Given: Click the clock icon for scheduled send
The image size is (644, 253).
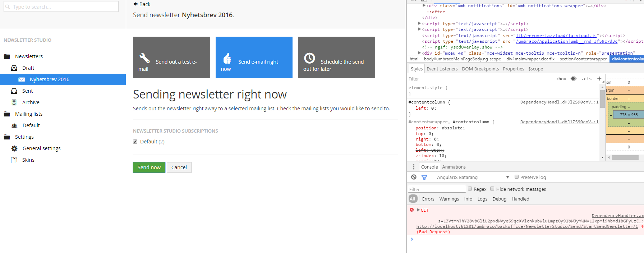Looking at the screenshot, I should [309, 58].
